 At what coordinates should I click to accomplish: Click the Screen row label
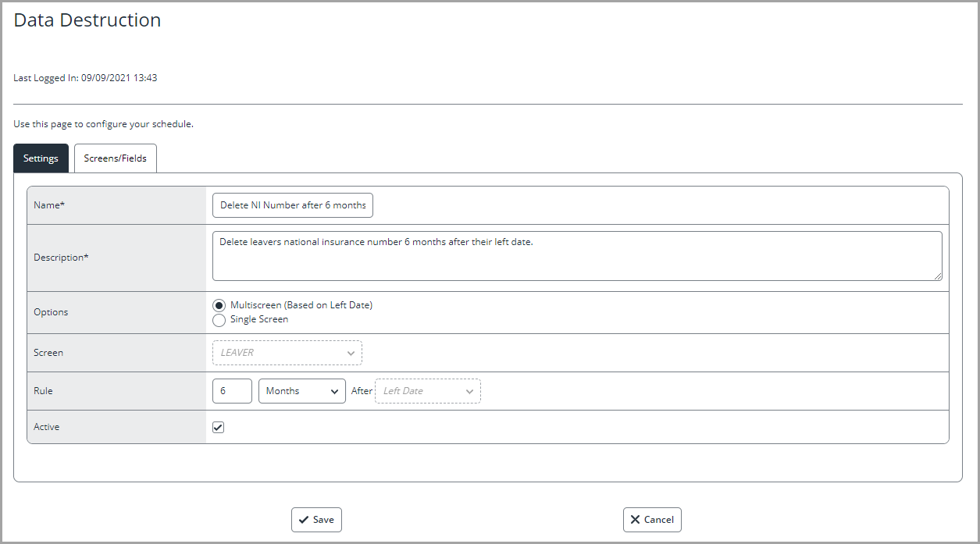(x=48, y=353)
